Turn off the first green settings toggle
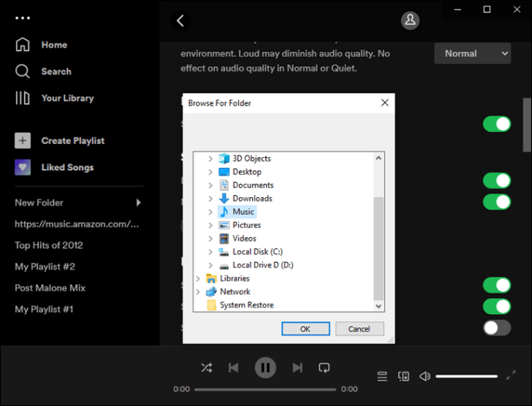Image resolution: width=532 pixels, height=406 pixels. tap(497, 124)
